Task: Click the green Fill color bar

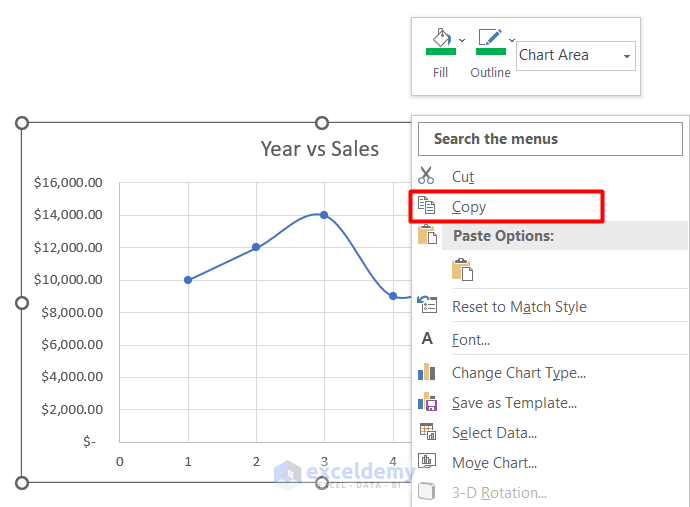Action: click(440, 50)
